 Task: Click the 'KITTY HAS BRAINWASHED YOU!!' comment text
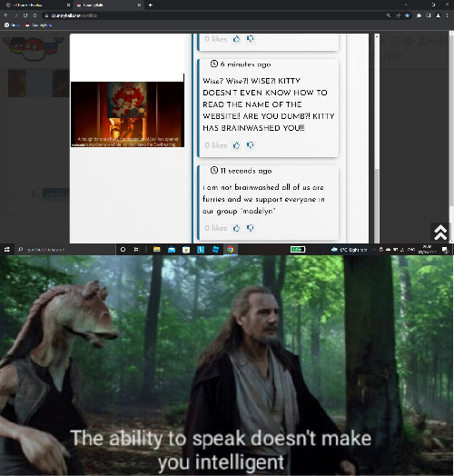(x=269, y=104)
